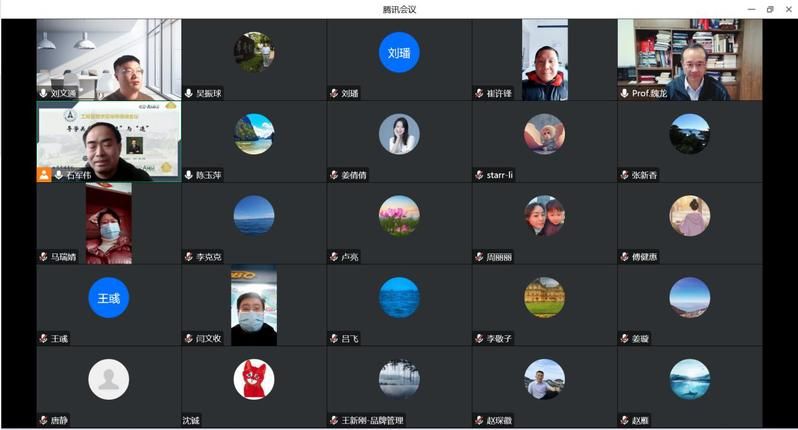Click the muted microphone icon beside 刘璠
This screenshot has height=430, width=798.
click(334, 93)
